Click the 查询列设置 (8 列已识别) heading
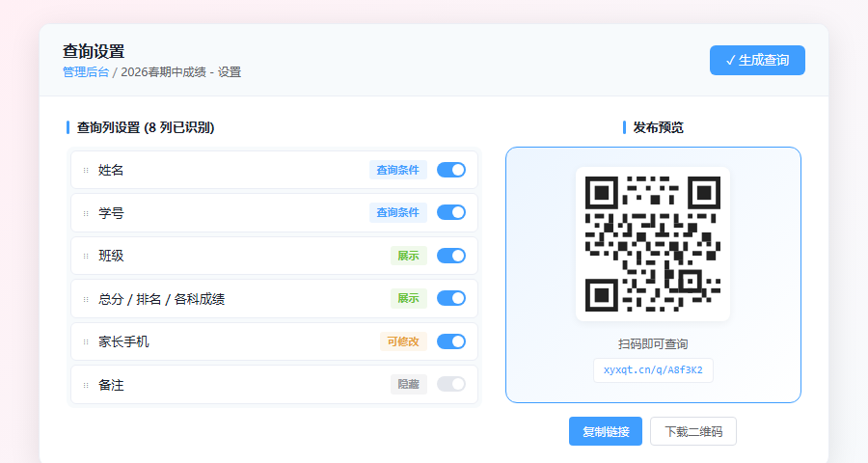This screenshot has width=868, height=463. coord(145,127)
